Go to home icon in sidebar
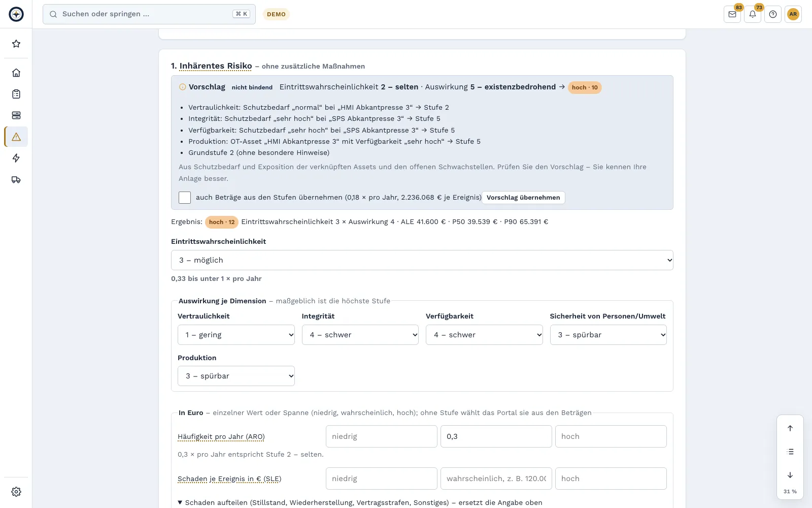The width and height of the screenshot is (812, 508). coord(16,73)
